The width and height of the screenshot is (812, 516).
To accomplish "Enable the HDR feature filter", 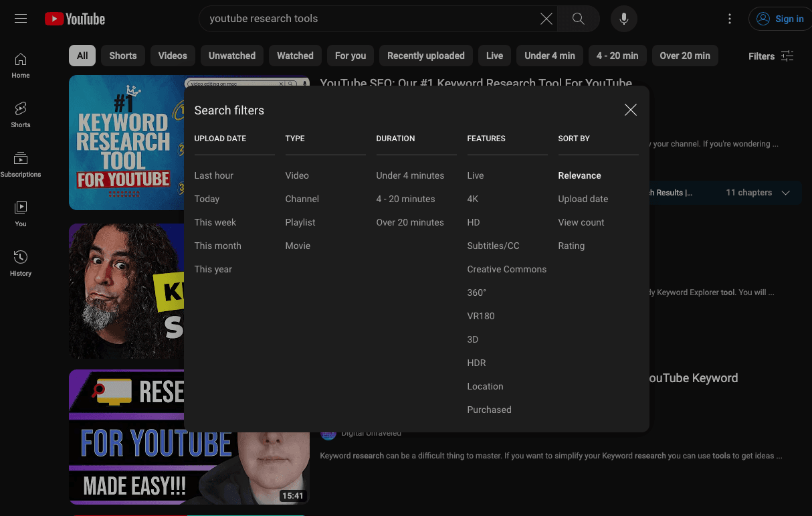I will point(476,363).
